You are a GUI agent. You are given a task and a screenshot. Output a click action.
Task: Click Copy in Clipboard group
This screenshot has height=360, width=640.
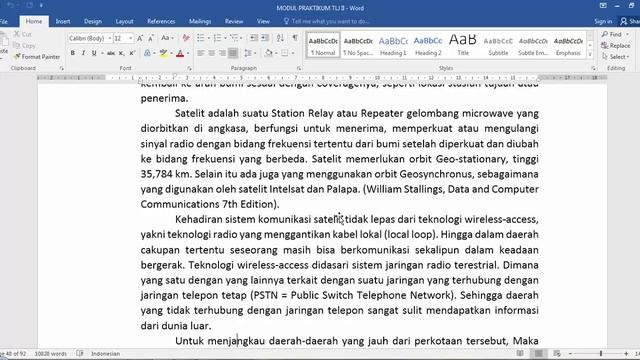tap(24, 46)
